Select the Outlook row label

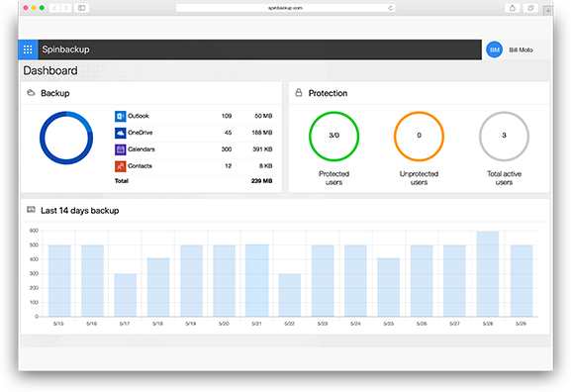[x=139, y=116]
